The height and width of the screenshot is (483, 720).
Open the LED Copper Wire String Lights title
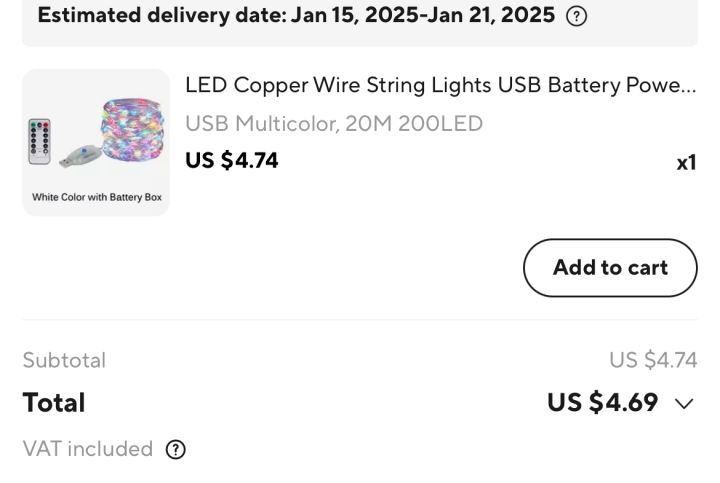[440, 85]
